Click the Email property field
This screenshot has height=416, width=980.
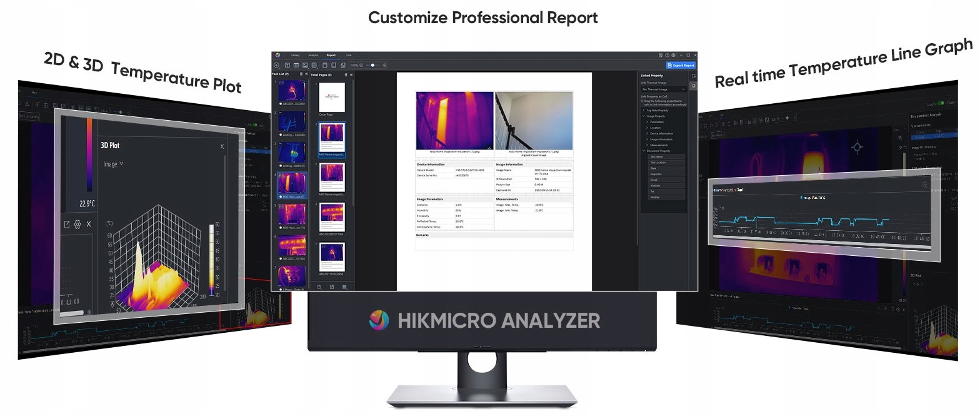tap(667, 180)
